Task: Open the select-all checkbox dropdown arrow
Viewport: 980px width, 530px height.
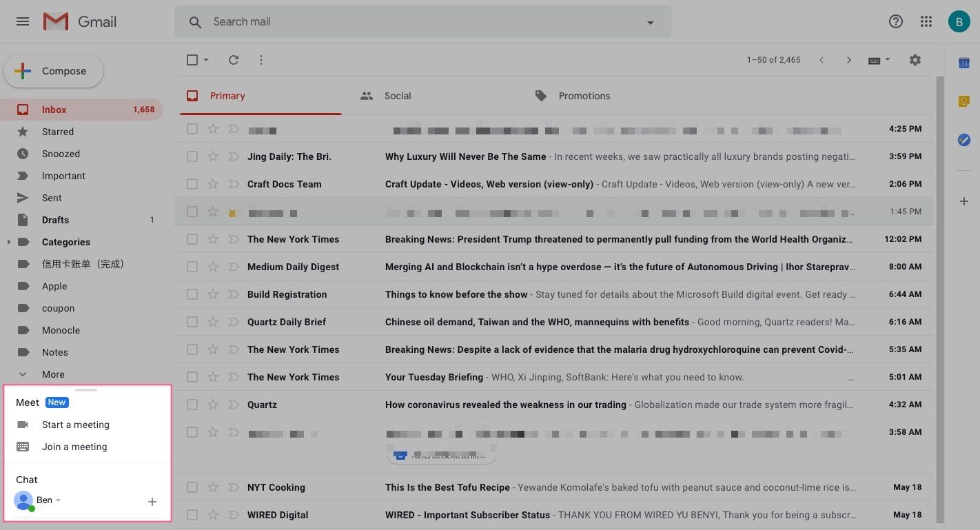Action: (x=206, y=60)
